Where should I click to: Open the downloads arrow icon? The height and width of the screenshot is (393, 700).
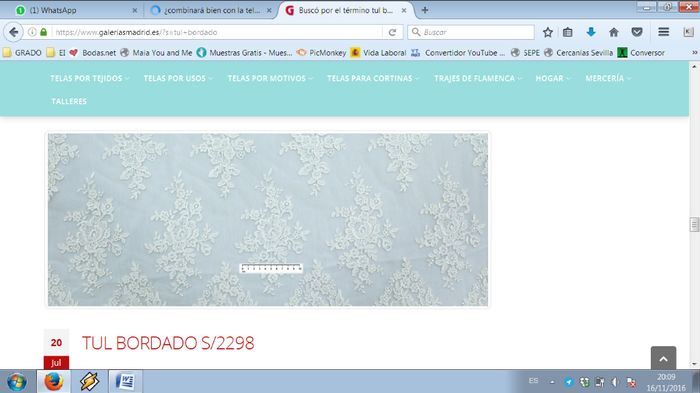point(591,32)
